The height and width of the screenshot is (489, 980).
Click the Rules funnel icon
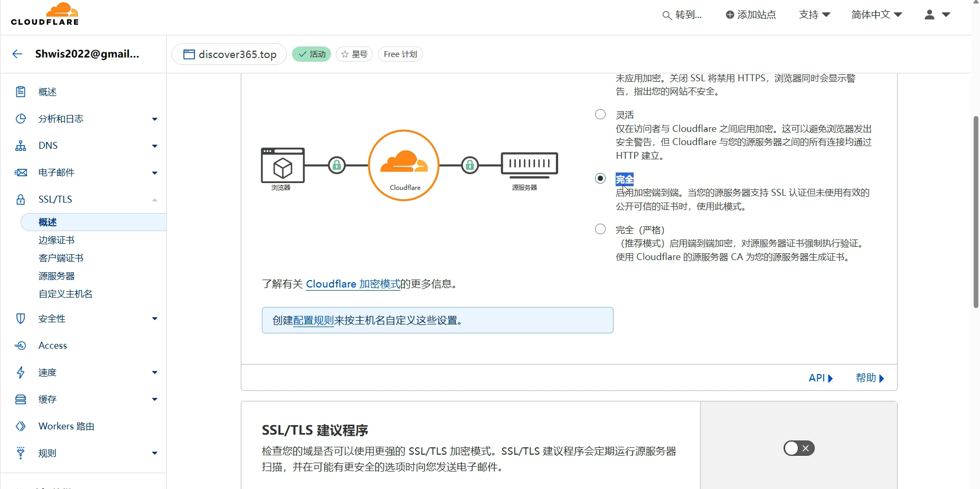point(21,453)
